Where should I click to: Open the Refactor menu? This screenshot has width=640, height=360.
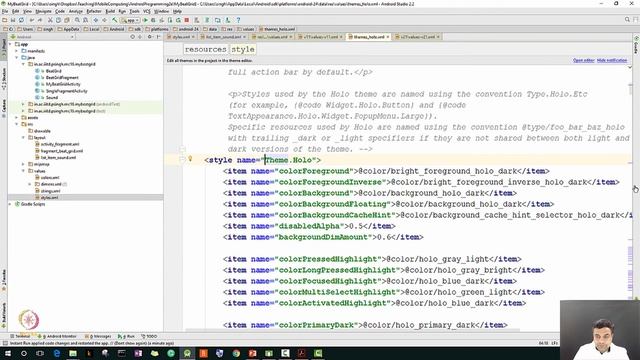pyautogui.click(x=93, y=11)
